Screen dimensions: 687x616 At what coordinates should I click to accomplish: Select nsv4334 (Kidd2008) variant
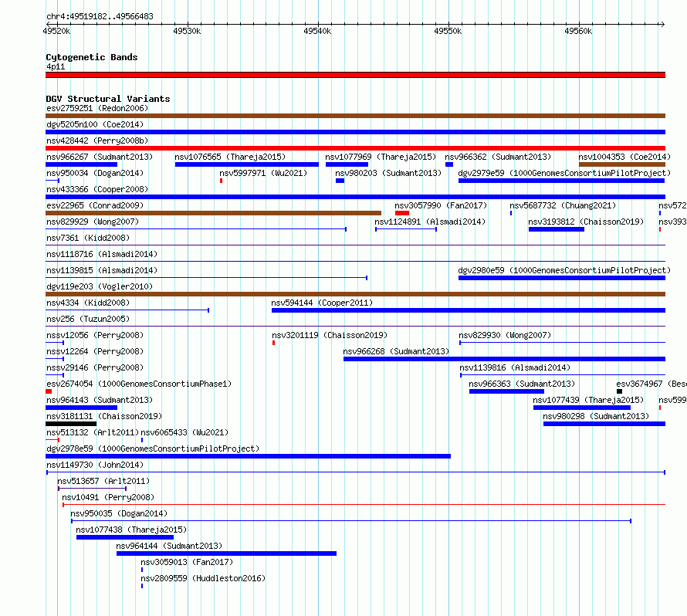pyautogui.click(x=127, y=310)
